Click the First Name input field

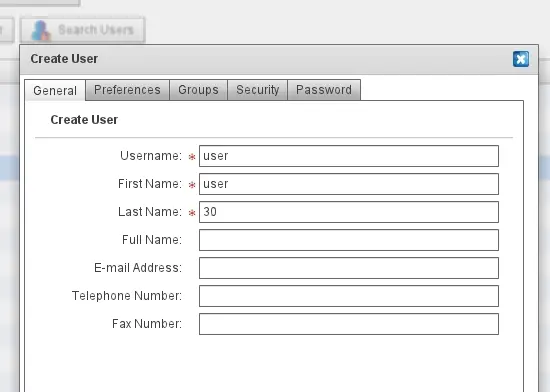(x=349, y=184)
